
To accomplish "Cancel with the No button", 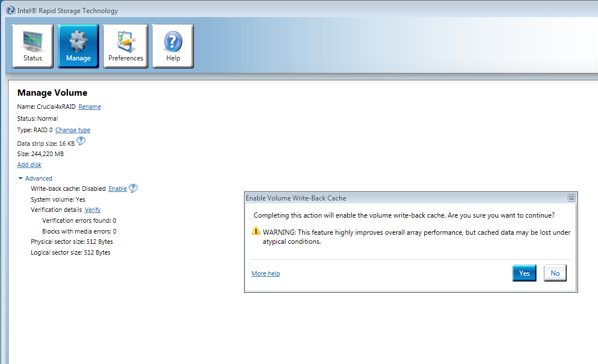I will (555, 273).
